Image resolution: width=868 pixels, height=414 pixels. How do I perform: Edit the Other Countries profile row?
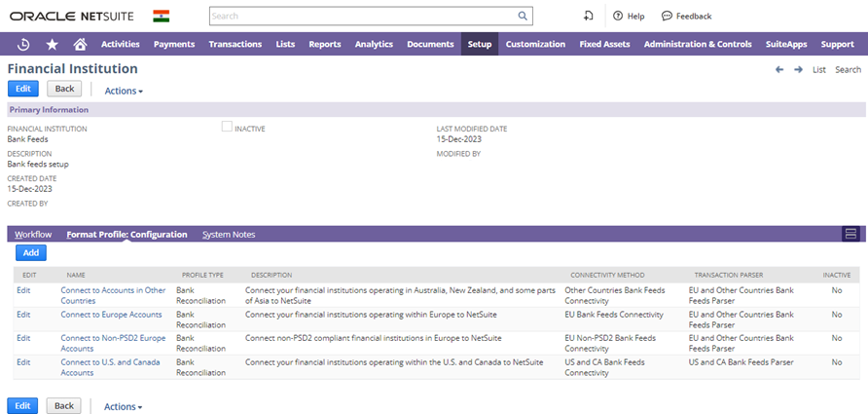coord(23,290)
